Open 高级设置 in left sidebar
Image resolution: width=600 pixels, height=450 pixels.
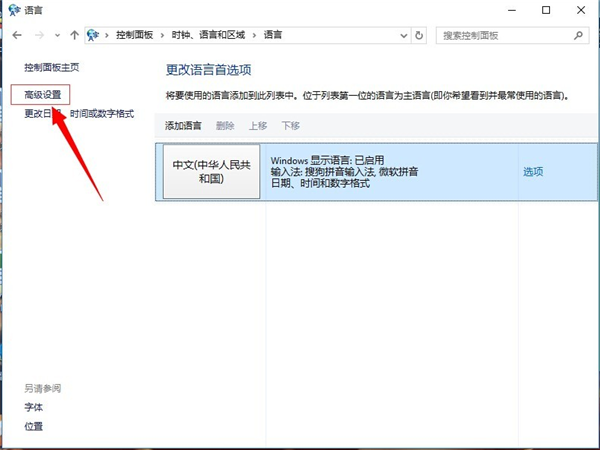click(43, 93)
